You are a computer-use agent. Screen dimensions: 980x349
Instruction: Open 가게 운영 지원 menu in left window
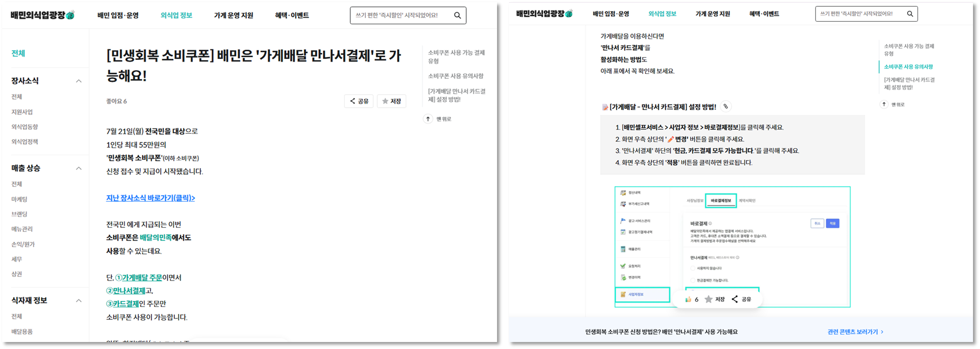(x=234, y=15)
